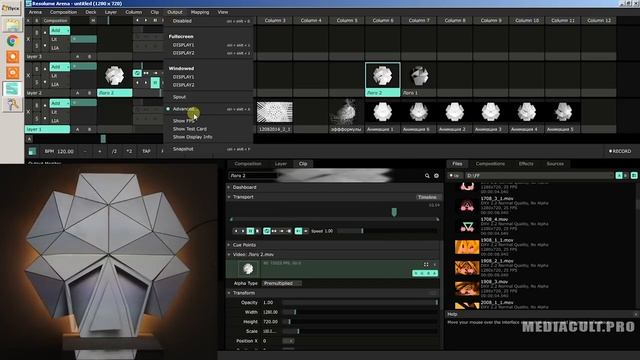Click the fullscreen-corners icon on the video clip

[x=426, y=264]
